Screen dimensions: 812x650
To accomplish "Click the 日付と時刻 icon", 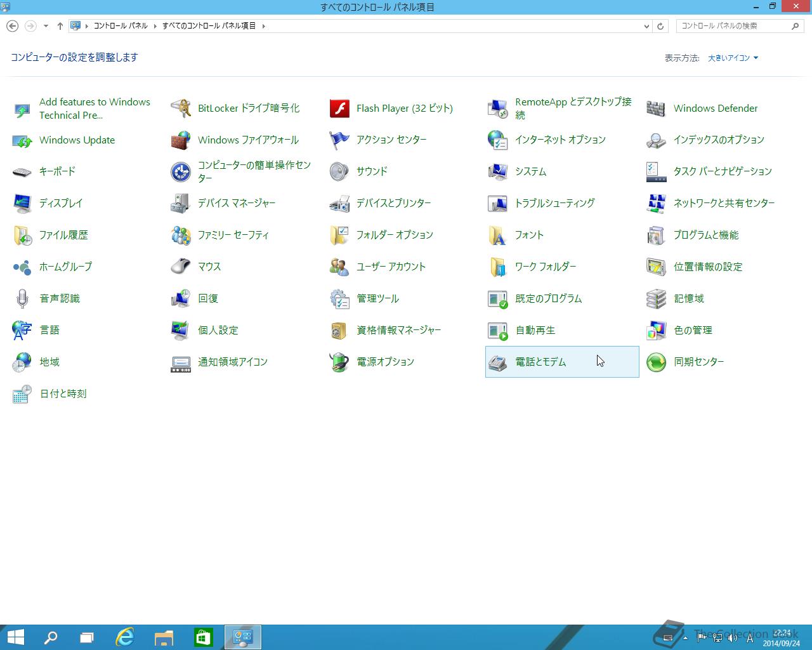I will (22, 394).
